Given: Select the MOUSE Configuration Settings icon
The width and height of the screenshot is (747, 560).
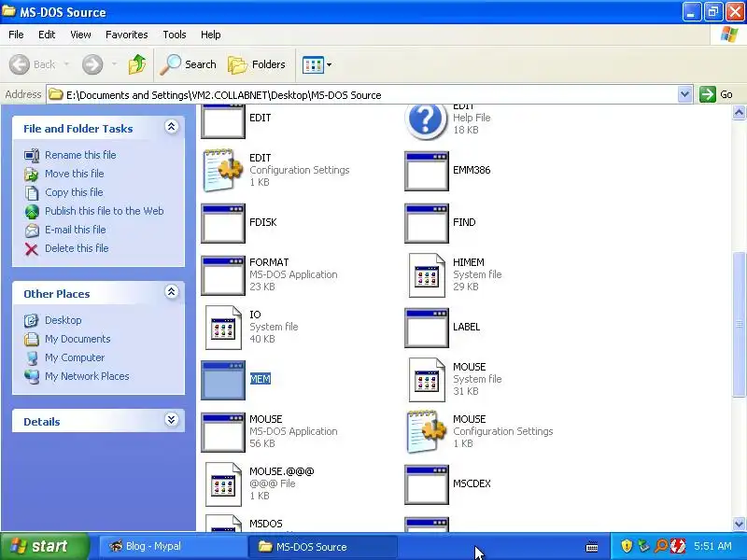Looking at the screenshot, I should (427, 432).
